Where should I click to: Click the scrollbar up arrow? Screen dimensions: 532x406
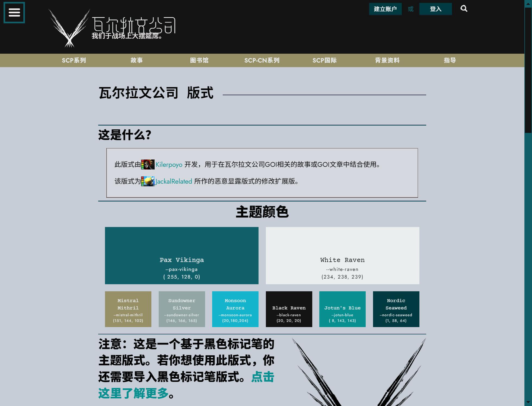528,4
